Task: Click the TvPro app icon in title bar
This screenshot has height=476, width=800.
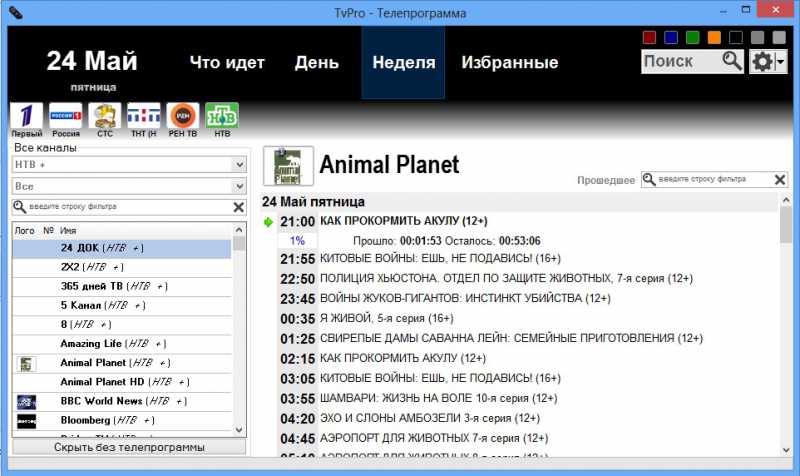Action: (16, 13)
